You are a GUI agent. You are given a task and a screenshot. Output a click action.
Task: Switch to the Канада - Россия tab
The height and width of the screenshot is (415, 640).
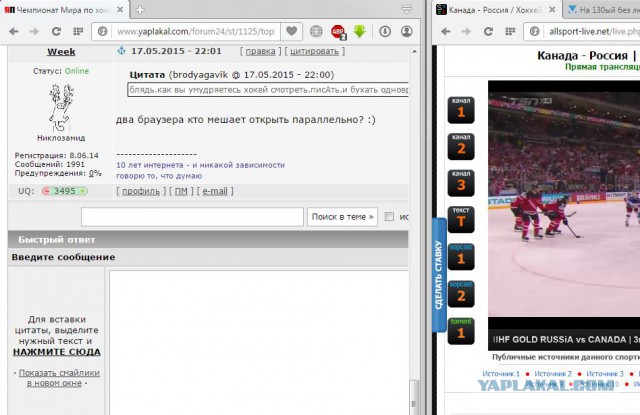[x=494, y=10]
